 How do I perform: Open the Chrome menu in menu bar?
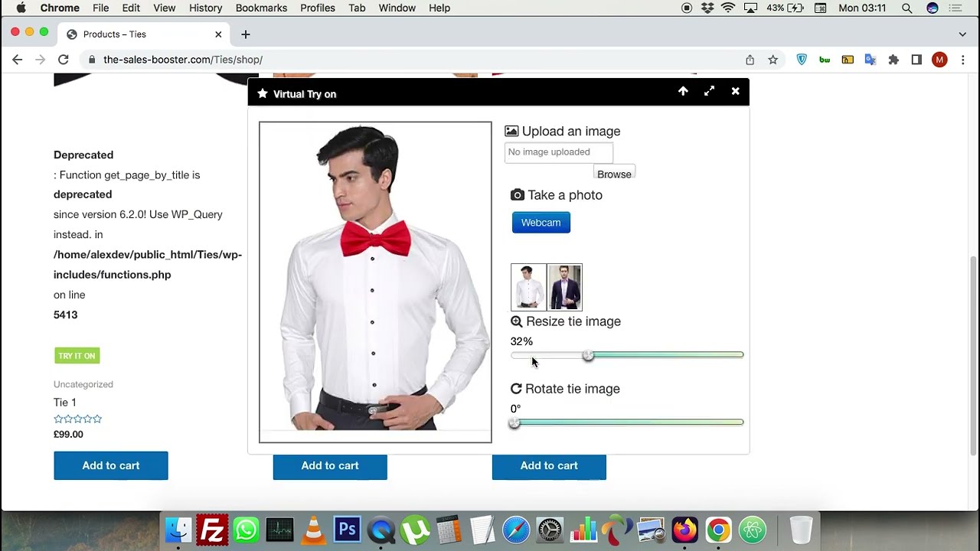[60, 8]
